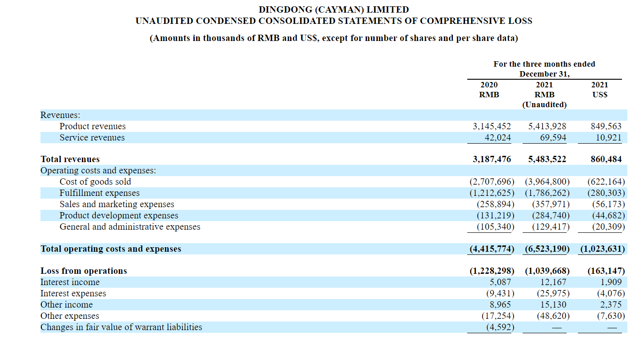Select the Fulfillment expenses label
Image resolution: width=644 pixels, height=340 pixels.
point(100,193)
